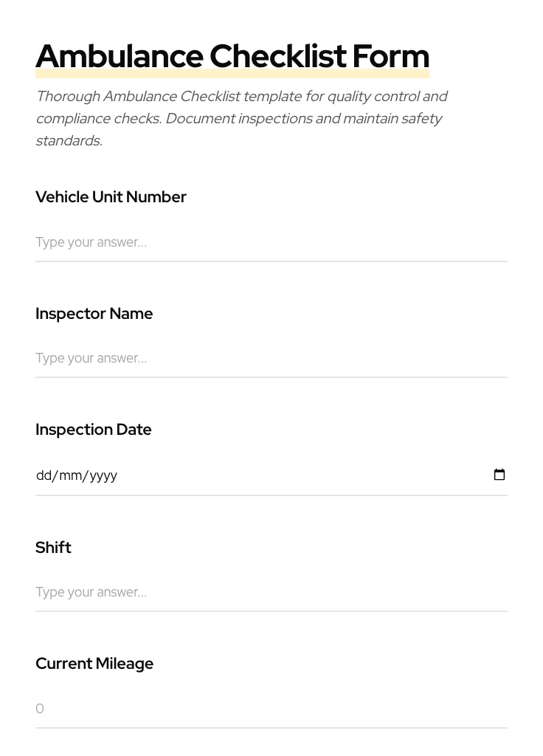Click the Shift answer field
Image resolution: width=543 pixels, height=756 pixels.
click(221, 592)
